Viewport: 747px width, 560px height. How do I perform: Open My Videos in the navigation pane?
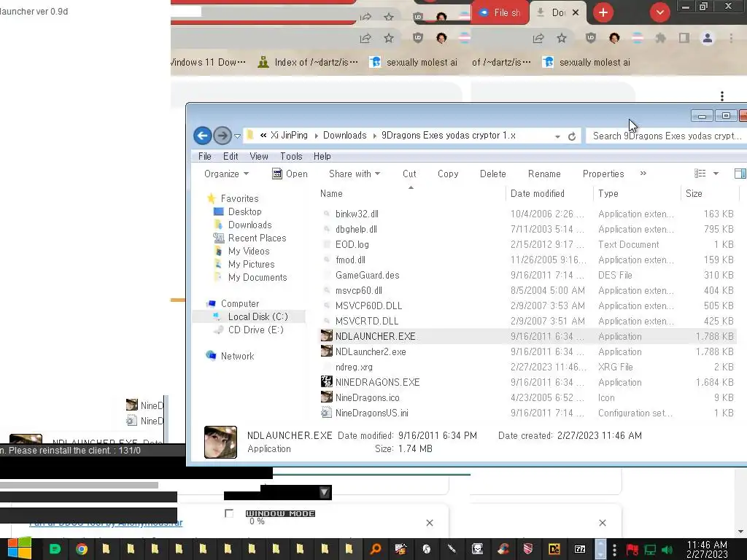[x=249, y=251]
